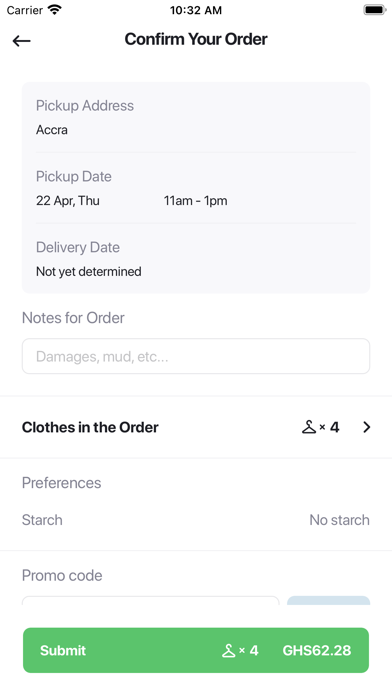Tap the GHS62.28 total price

point(317,651)
